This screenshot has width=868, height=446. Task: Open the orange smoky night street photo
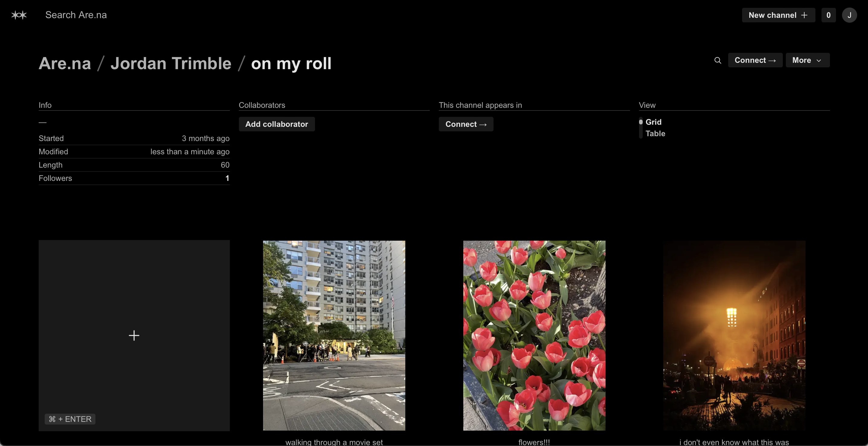(734, 335)
